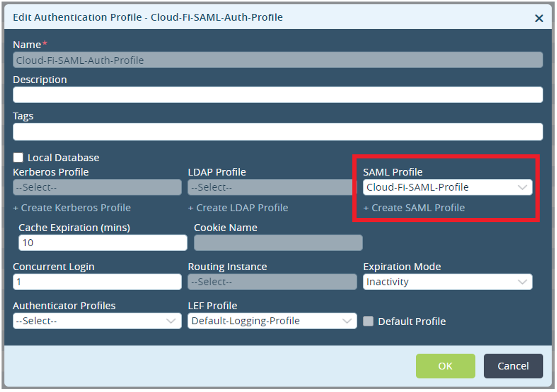The height and width of the screenshot is (392, 557).
Task: Check the Default Profile checkbox
Action: pos(368,321)
